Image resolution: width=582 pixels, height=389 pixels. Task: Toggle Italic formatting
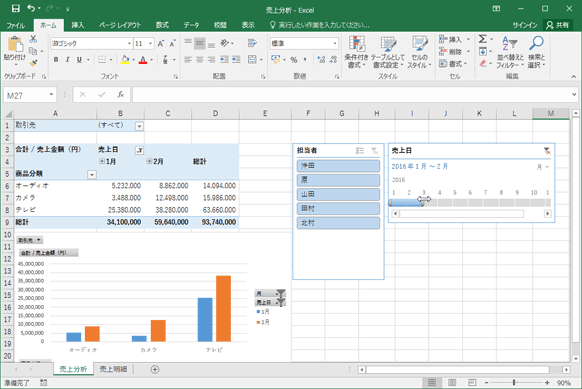click(x=68, y=59)
